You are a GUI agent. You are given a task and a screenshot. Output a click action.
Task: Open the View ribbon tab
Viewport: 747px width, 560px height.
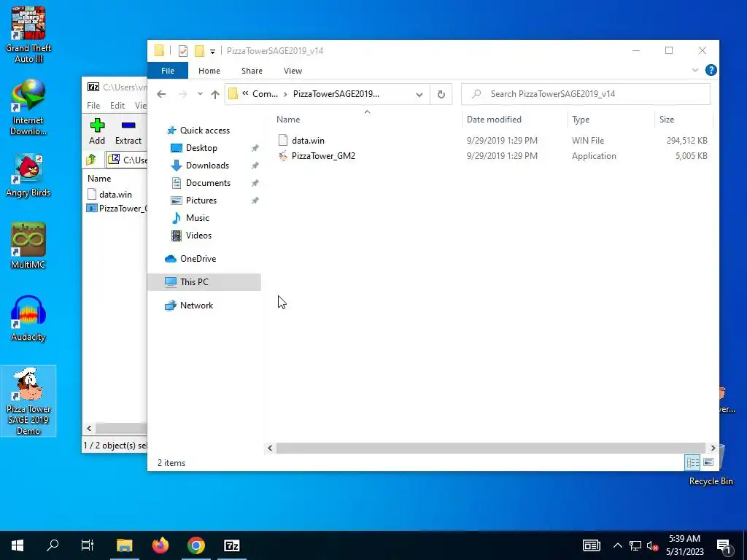293,71
